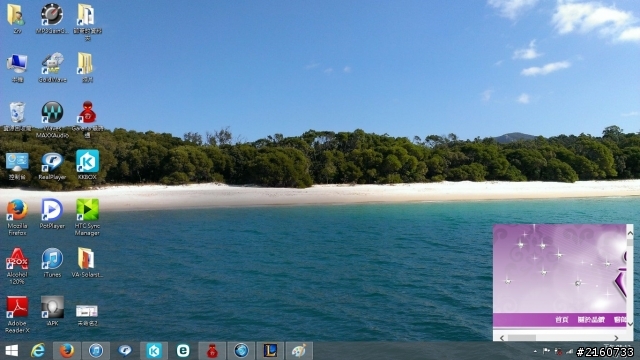
Task: Click the page's horizontal scrollbar left arrow
Action: click(x=502, y=338)
